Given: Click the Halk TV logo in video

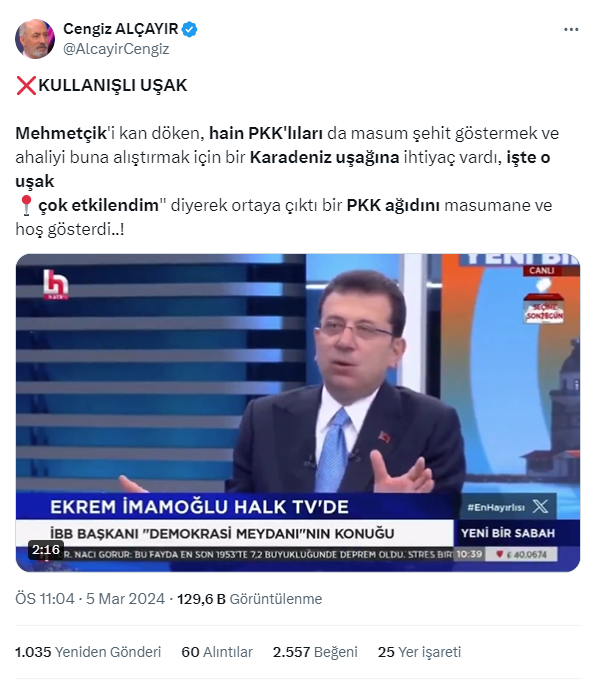Looking at the screenshot, I should (56, 284).
